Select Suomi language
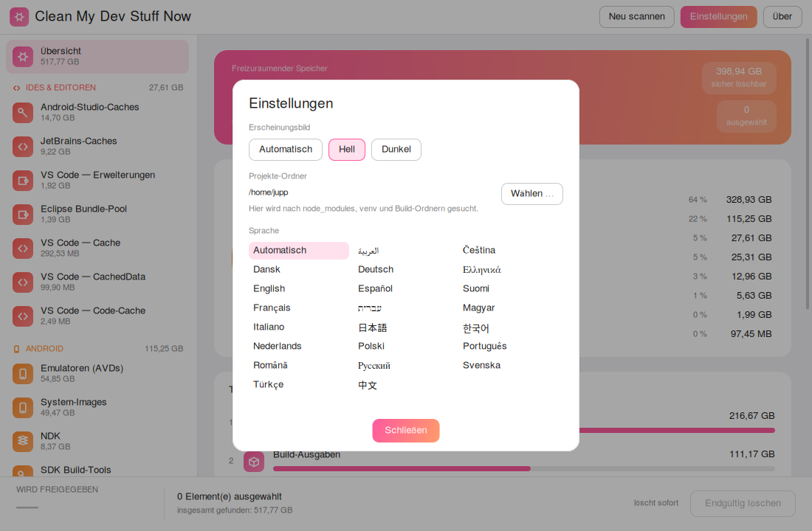 pos(509,289)
